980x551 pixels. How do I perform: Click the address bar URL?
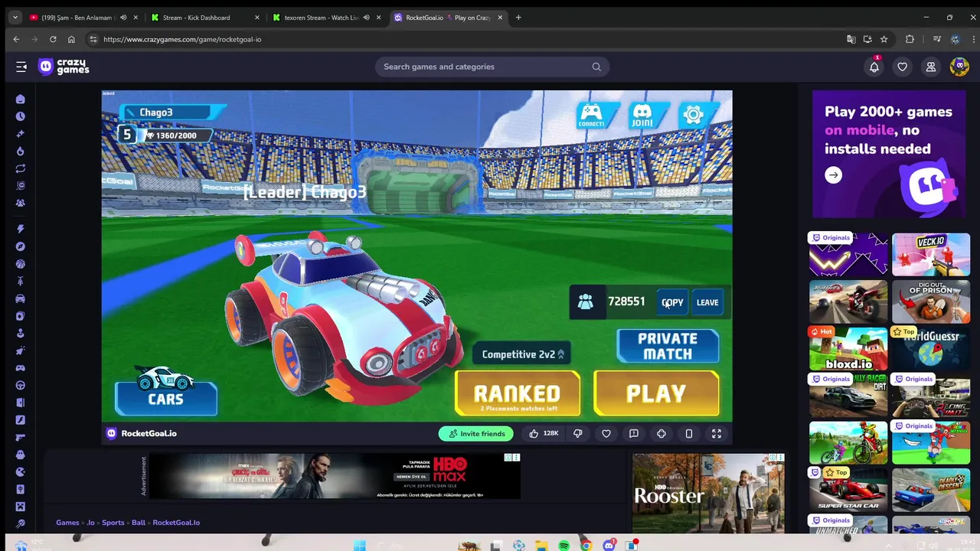[x=182, y=39]
